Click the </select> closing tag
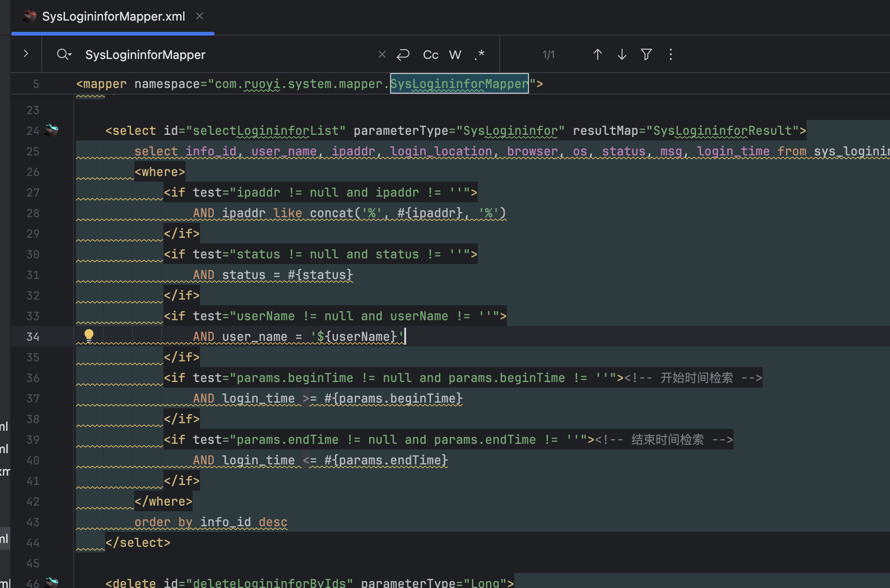Viewport: 890px width, 588px height. coord(138,543)
